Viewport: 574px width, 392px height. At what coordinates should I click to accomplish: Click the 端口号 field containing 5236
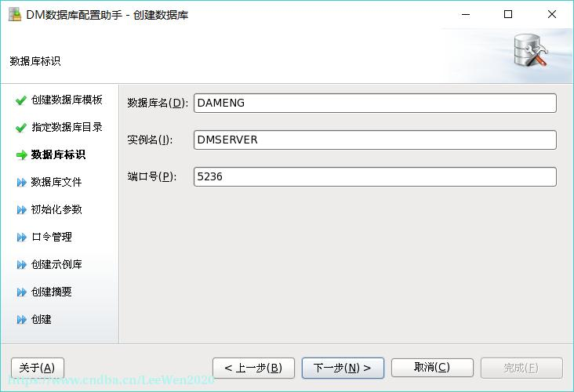click(x=375, y=176)
